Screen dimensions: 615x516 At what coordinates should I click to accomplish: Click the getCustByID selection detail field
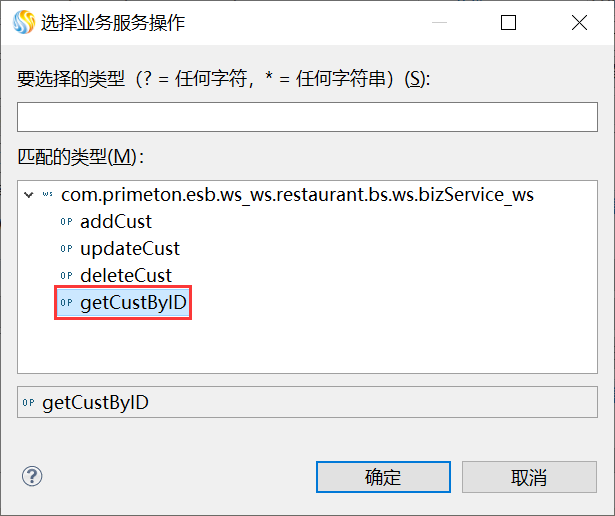click(308, 402)
